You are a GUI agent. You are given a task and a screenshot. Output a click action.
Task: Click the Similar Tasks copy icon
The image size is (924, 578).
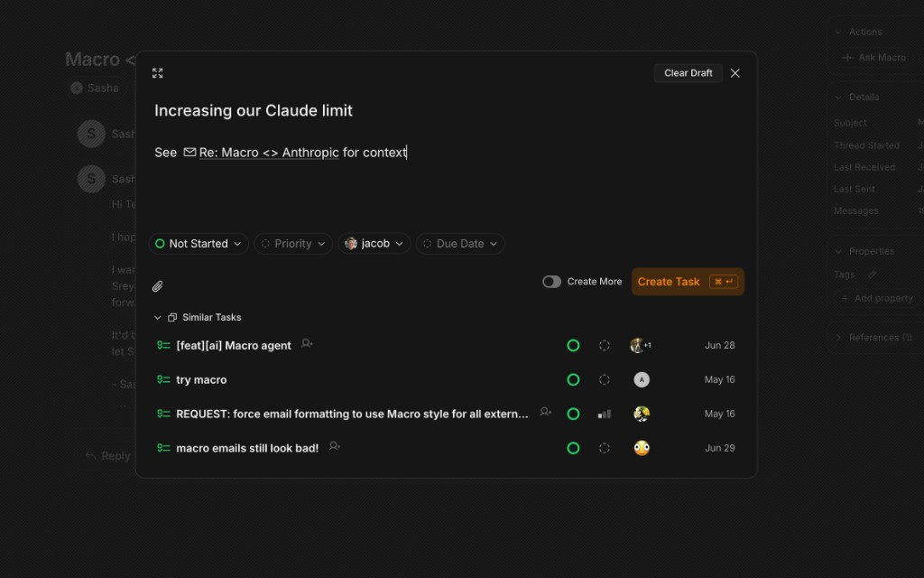[172, 317]
